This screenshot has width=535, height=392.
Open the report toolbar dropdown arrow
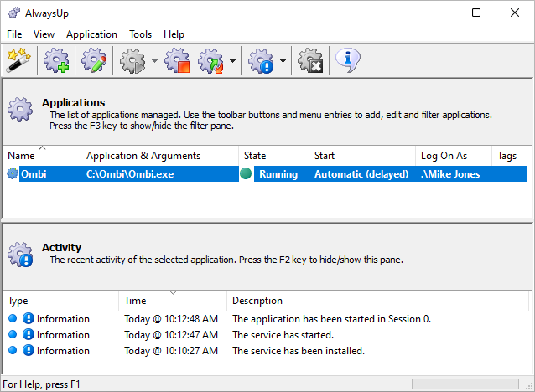coord(283,61)
